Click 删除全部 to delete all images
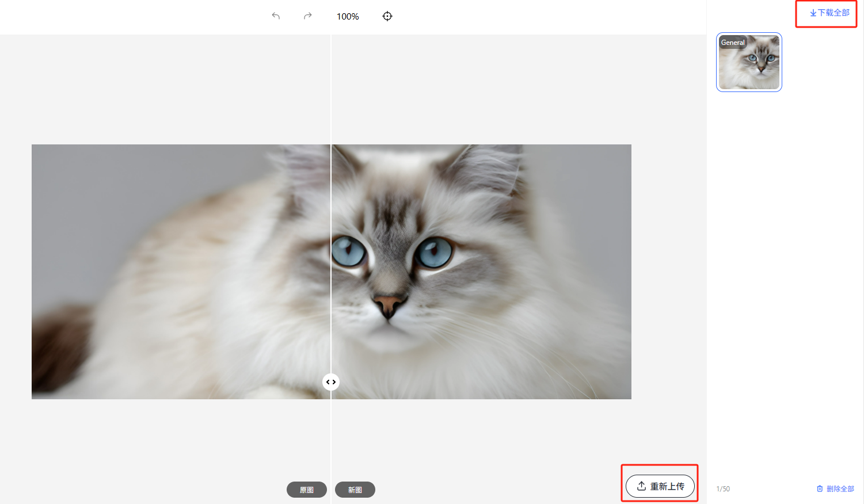 pyautogui.click(x=835, y=488)
